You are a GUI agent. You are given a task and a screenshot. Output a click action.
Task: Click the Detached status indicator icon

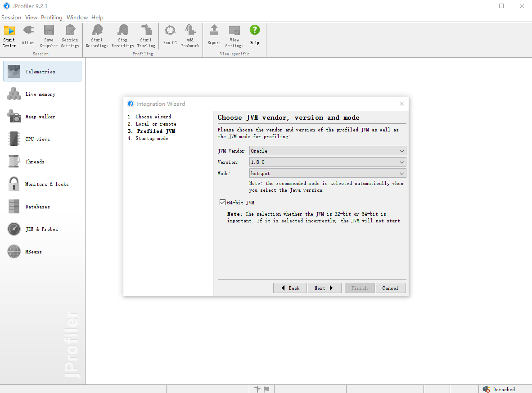486,389
